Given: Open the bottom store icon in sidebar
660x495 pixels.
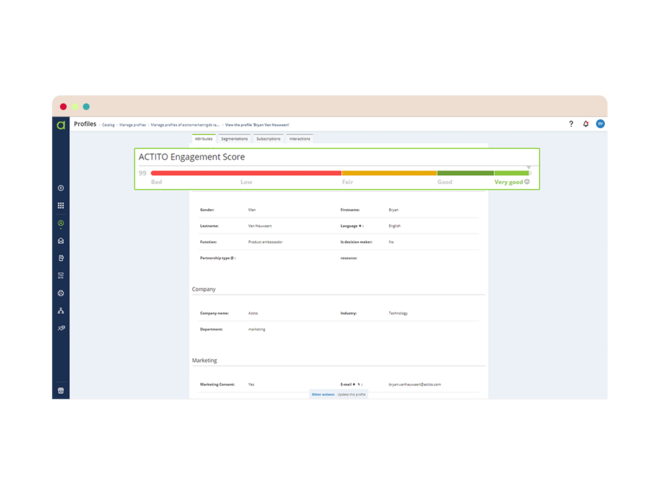Looking at the screenshot, I should pyautogui.click(x=61, y=391).
